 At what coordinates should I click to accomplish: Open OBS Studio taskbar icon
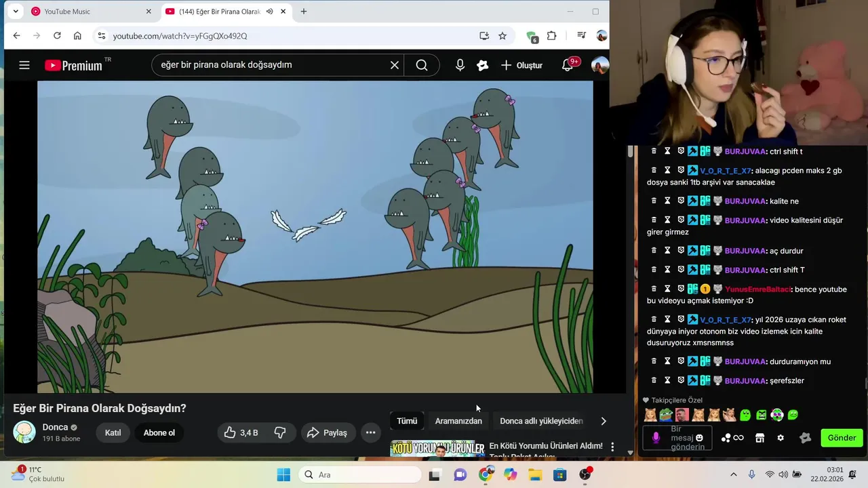pyautogui.click(x=585, y=474)
